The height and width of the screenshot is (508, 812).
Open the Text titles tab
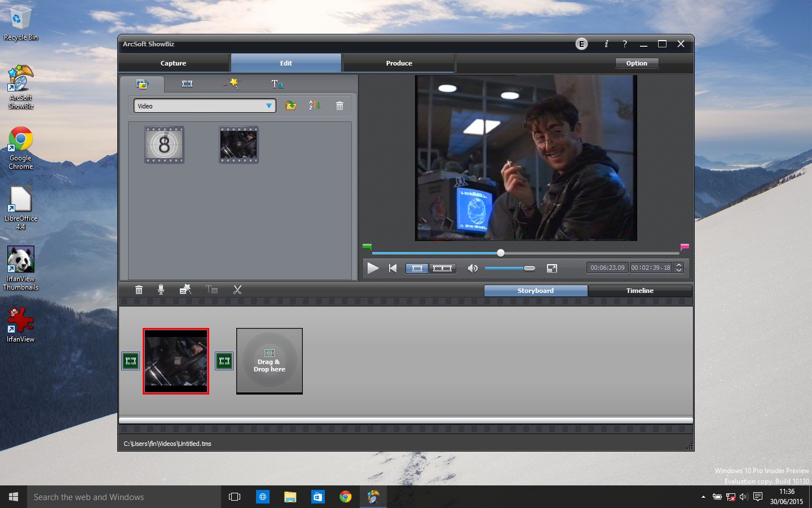point(277,84)
